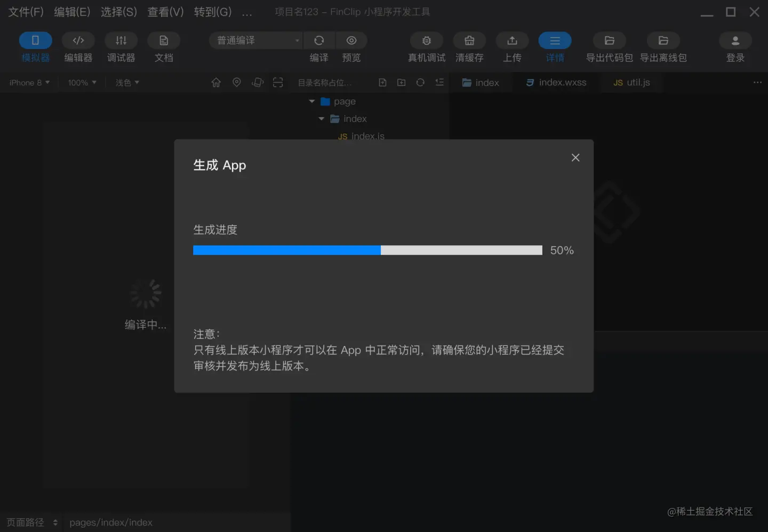Image resolution: width=768 pixels, height=532 pixels.
Task: Collapse the index folder arrow
Action: [x=321, y=119]
